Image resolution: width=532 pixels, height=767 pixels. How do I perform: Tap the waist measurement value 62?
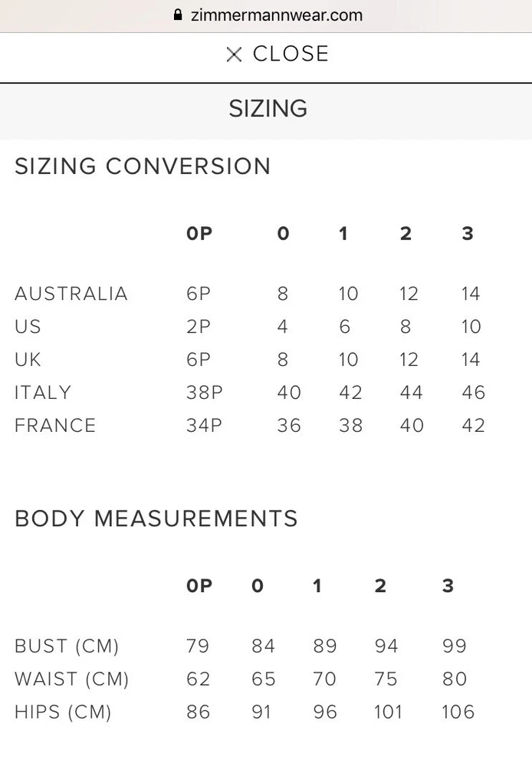tap(198, 680)
